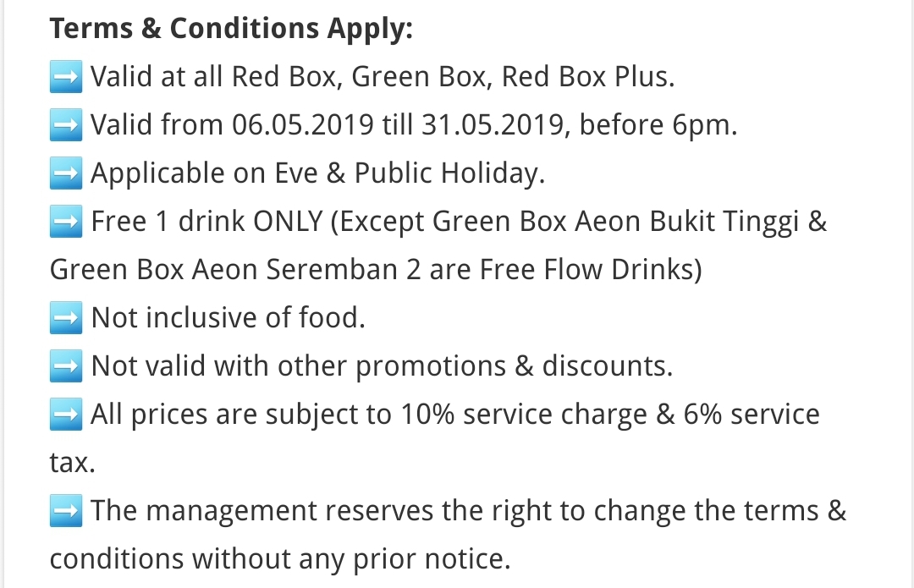Click the arrow icon before "Valid at all Red Box"

pos(66,77)
